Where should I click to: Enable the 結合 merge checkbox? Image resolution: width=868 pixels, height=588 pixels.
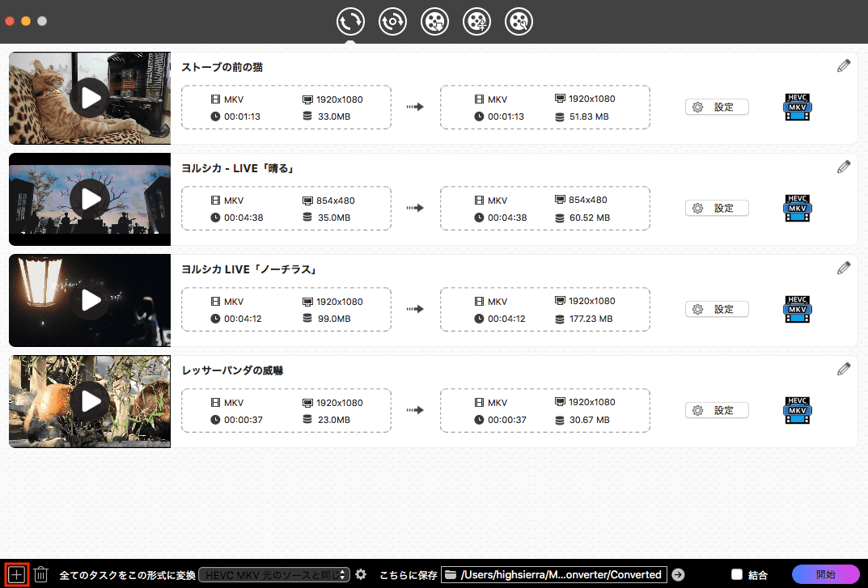[736, 575]
